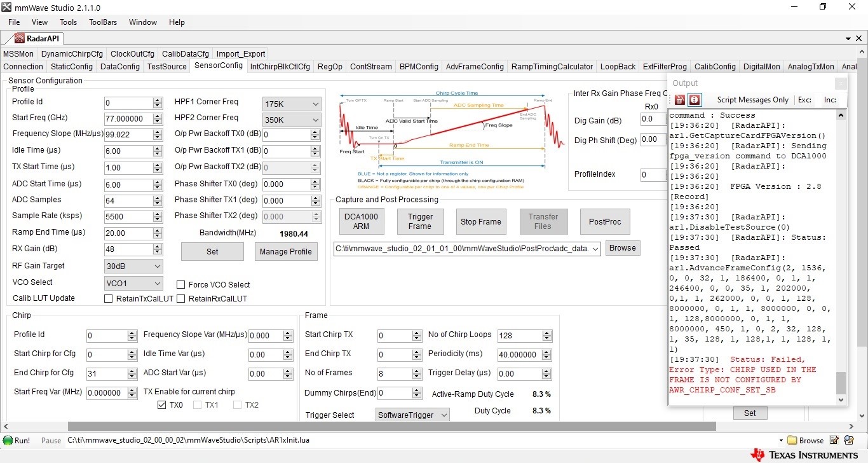Click the ADC Samples stepper arrows

coord(158,200)
